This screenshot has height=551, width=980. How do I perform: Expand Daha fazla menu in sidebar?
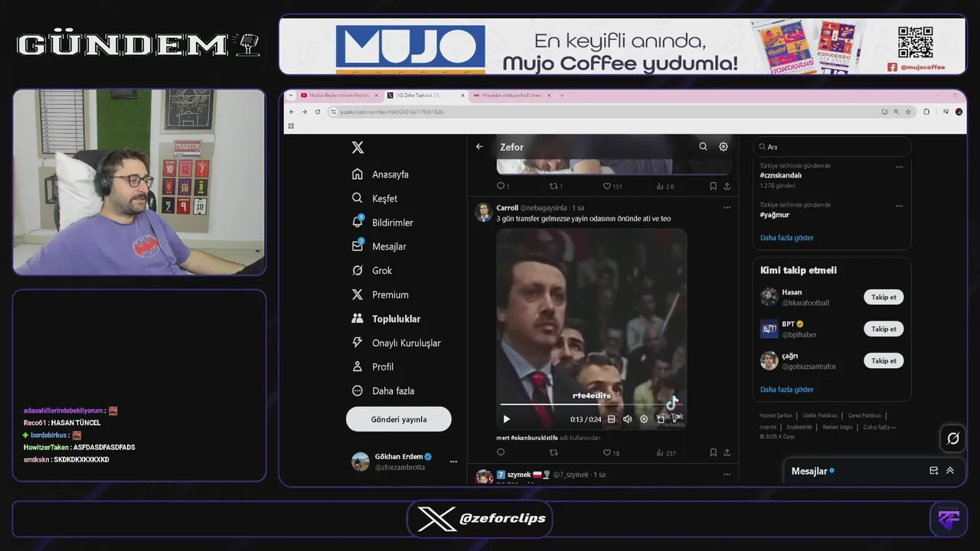[383, 390]
